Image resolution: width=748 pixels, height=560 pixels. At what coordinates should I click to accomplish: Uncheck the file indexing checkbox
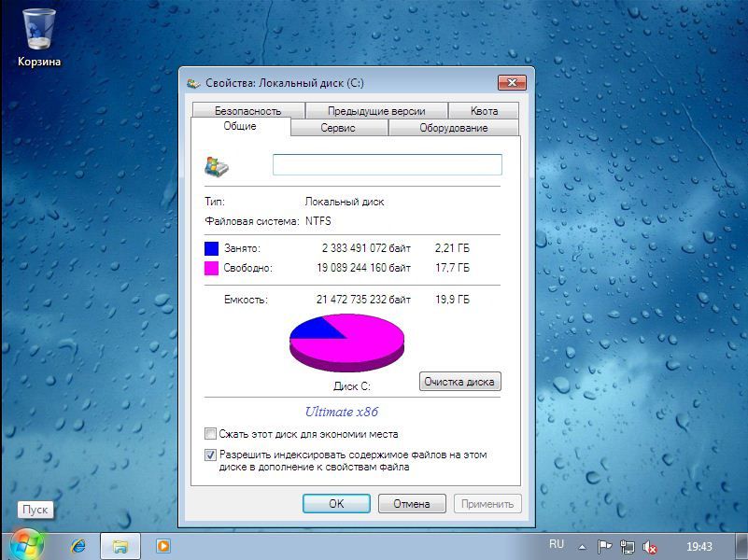point(210,455)
